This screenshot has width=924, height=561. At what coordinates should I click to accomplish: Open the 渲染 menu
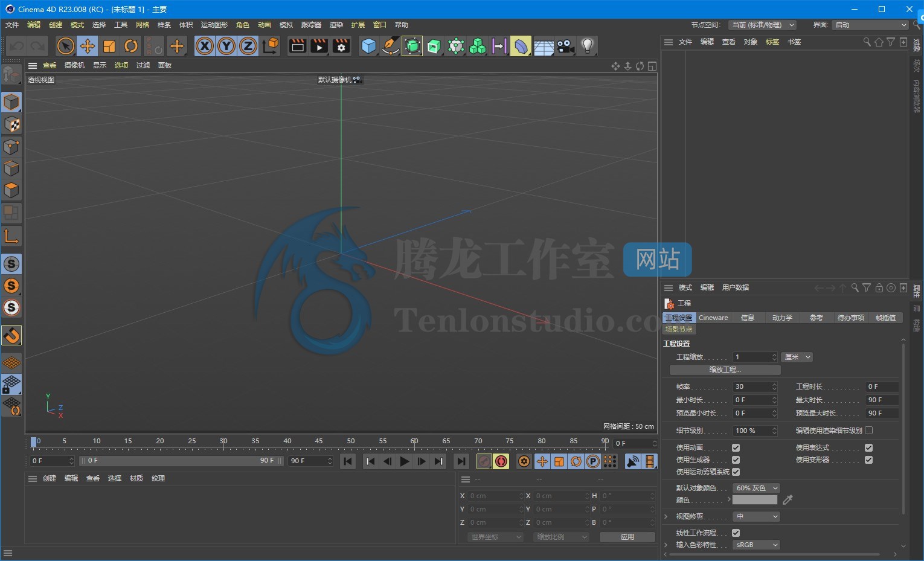[x=336, y=25]
